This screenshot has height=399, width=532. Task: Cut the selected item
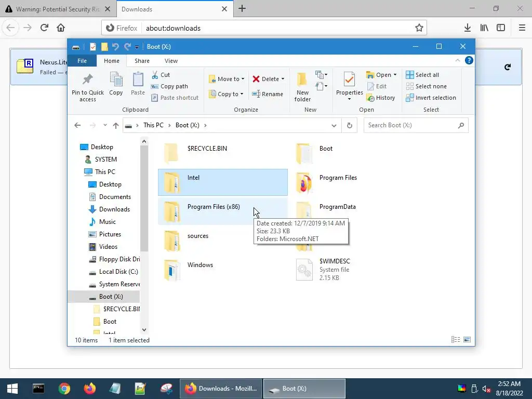[161, 75]
